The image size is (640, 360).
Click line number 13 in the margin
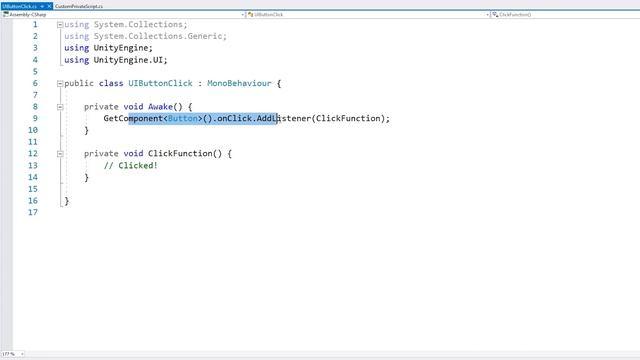pos(33,165)
